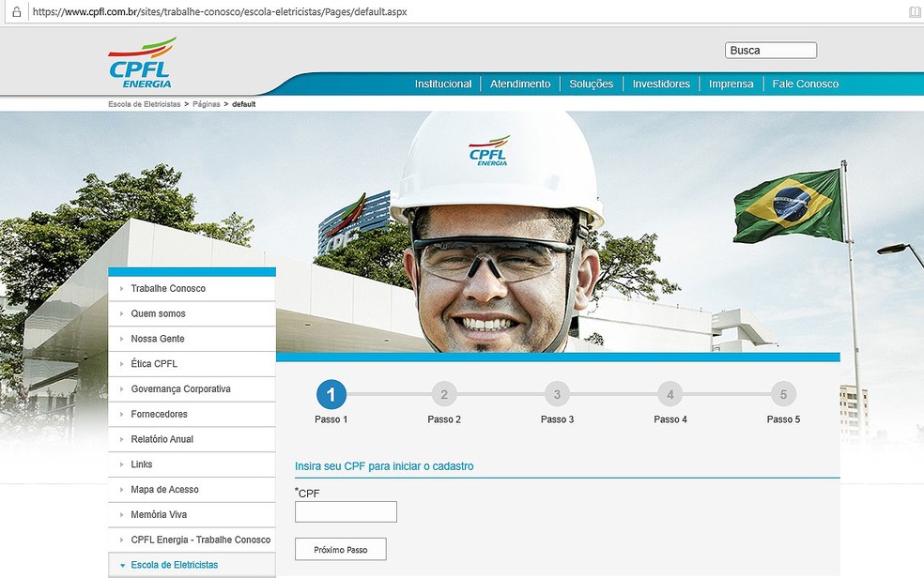Click the Busca search field
This screenshot has height=578, width=924.
771,51
